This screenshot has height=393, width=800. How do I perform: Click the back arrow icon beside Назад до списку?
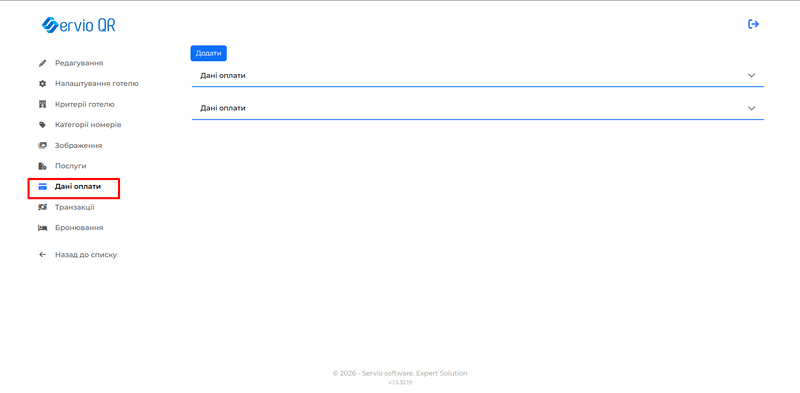[x=43, y=255]
